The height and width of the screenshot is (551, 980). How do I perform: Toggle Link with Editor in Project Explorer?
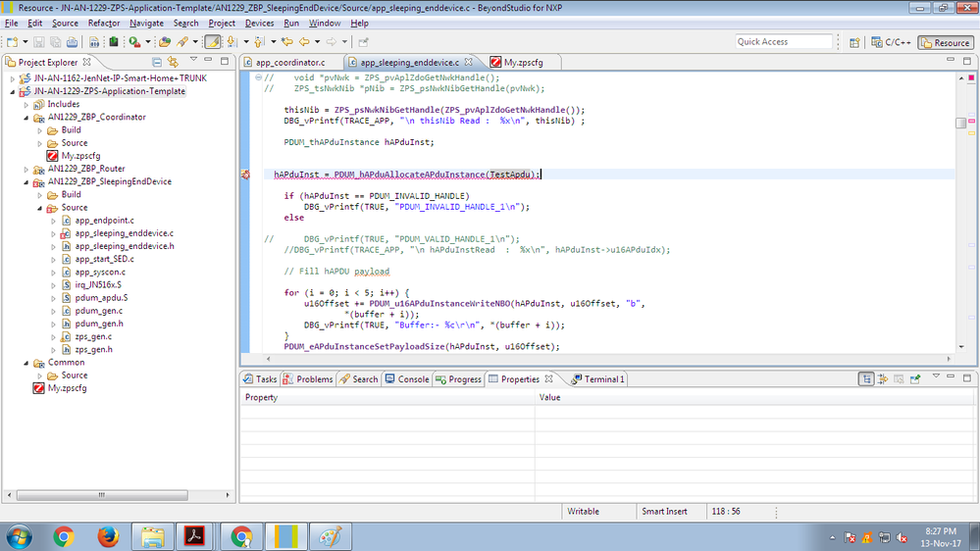click(x=173, y=62)
